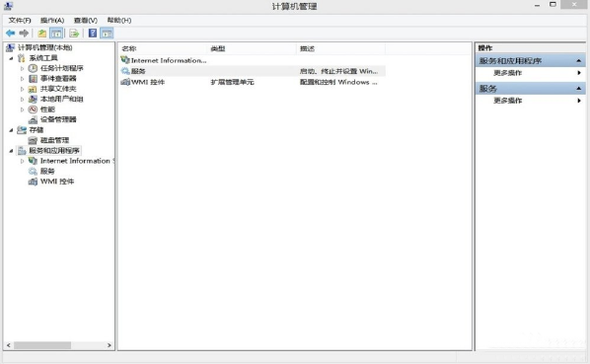Screen dimensions: 590x364
Task: Select WMI 控件 label in center list
Action: click(148, 82)
